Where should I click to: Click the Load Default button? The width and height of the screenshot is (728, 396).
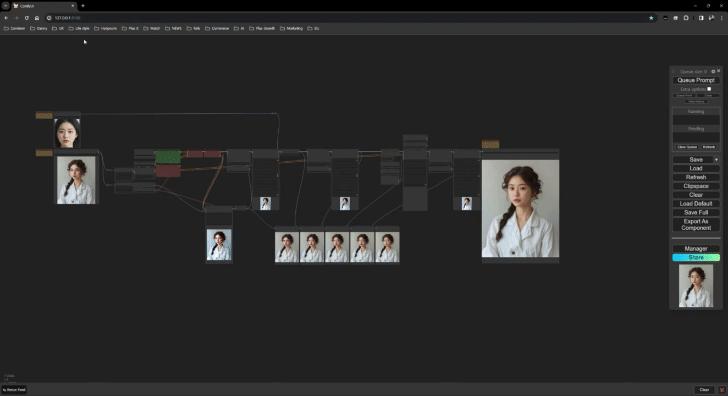click(x=696, y=203)
